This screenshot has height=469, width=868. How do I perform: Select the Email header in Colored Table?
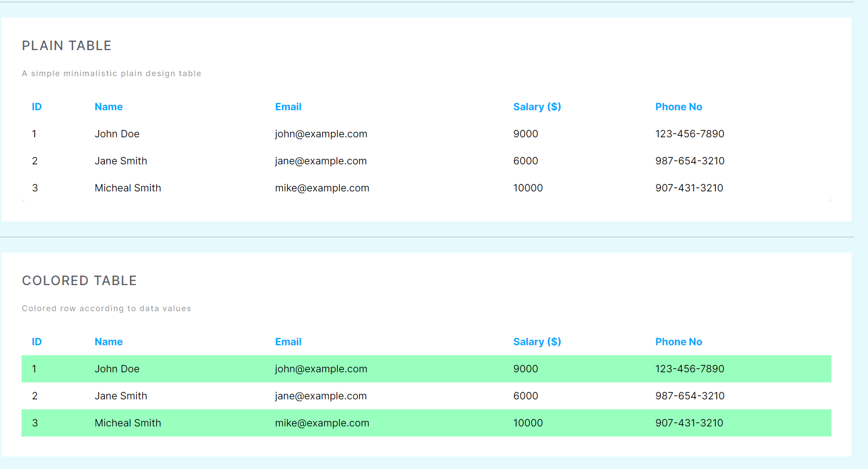coord(288,342)
